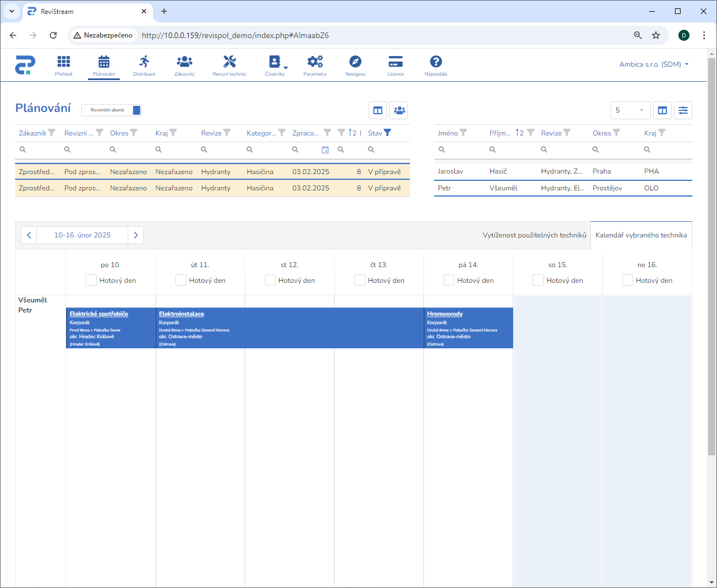
Task: Open the Parametry gears icon
Action: pyautogui.click(x=315, y=62)
